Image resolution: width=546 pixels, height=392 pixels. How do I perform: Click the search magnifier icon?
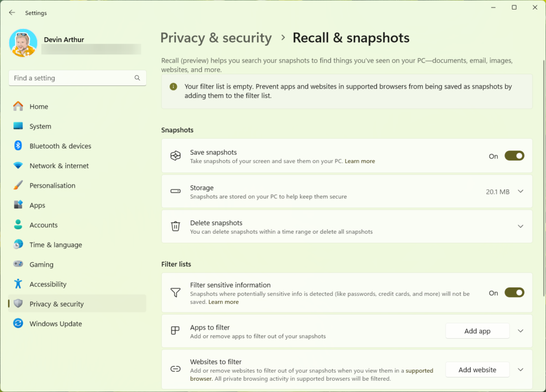[x=137, y=78]
